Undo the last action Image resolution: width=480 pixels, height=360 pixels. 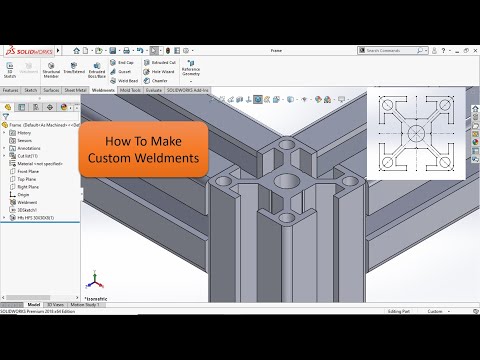click(140, 51)
